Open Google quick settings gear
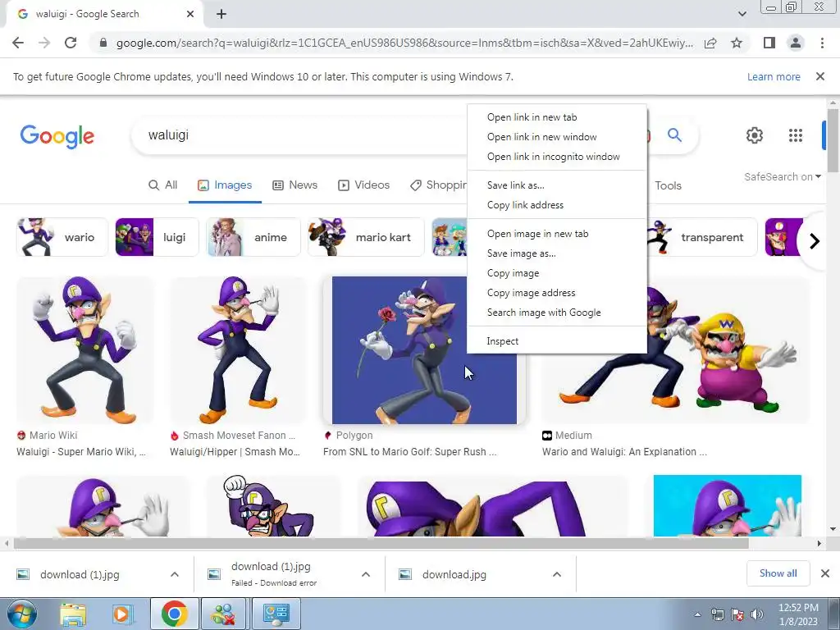Image resolution: width=840 pixels, height=630 pixels. [755, 135]
